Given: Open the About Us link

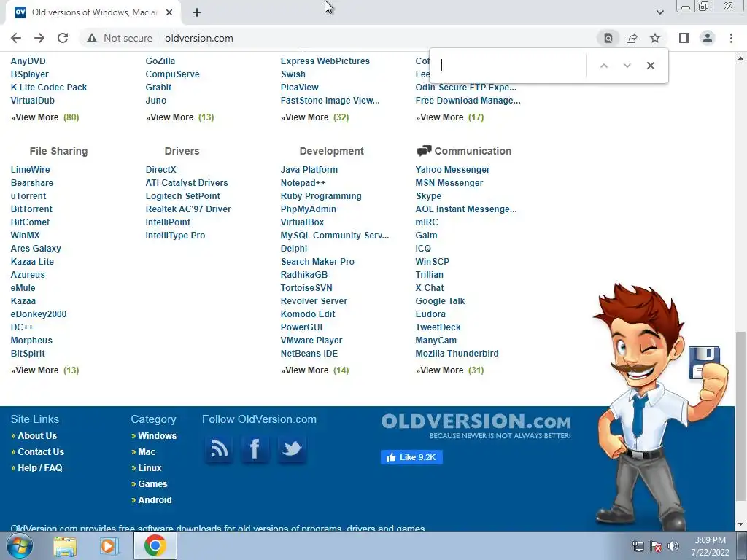Looking at the screenshot, I should pyautogui.click(x=37, y=436).
